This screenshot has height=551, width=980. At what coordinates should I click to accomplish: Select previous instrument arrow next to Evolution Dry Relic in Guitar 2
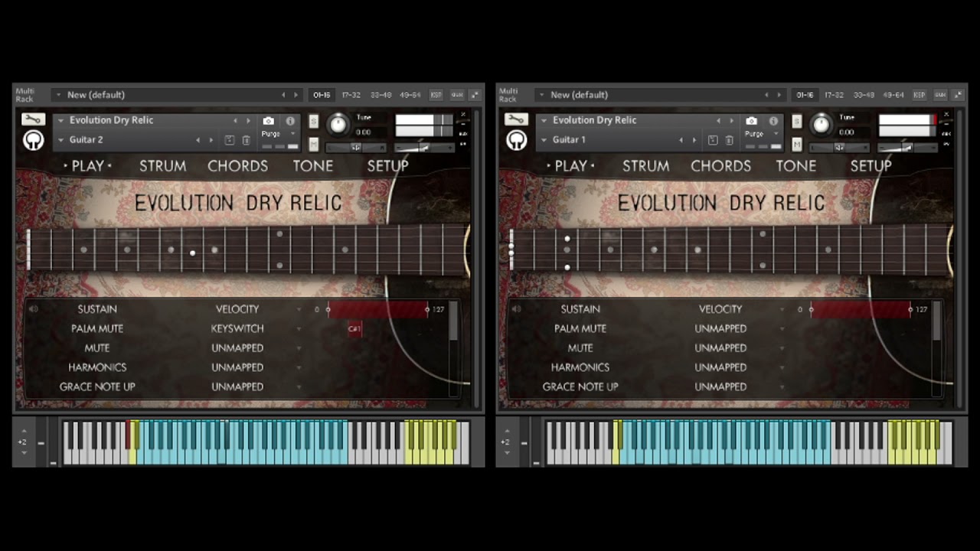(x=235, y=121)
